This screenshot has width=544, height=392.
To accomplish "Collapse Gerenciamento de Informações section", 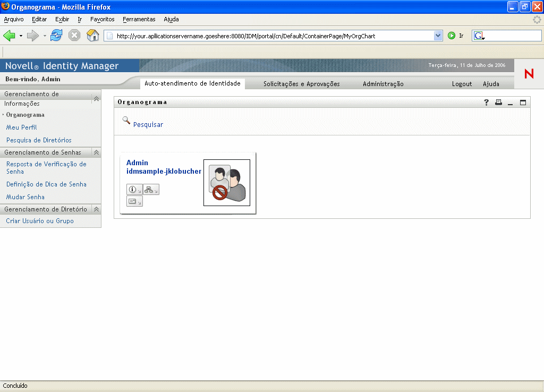I will pos(97,99).
